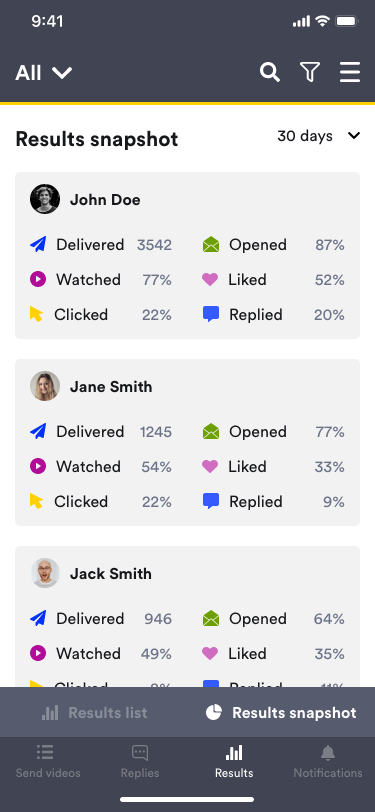375x812 pixels.
Task: Tap the filter funnel icon
Action: (x=310, y=72)
